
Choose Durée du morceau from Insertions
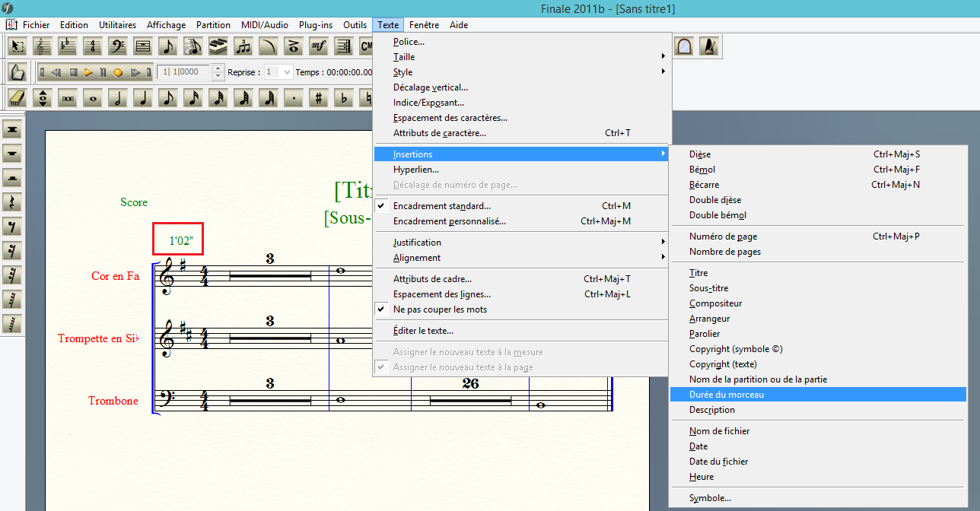(727, 395)
